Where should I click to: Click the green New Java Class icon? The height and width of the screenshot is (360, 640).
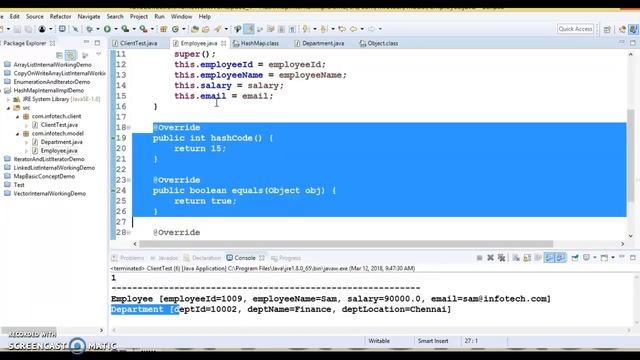tap(176, 29)
